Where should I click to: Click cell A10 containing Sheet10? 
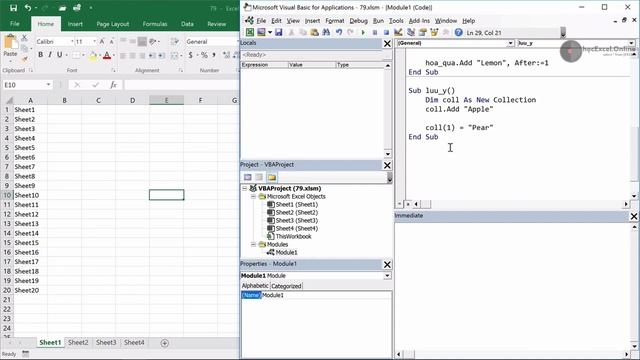click(30, 195)
